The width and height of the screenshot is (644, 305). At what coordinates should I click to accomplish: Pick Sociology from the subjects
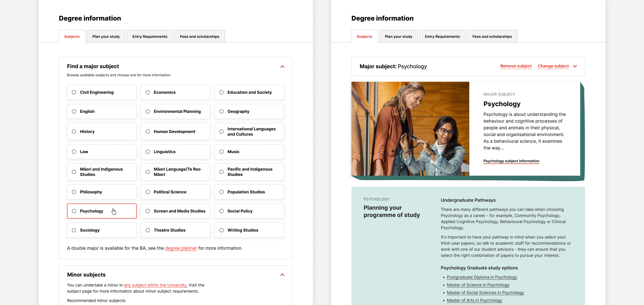(x=102, y=230)
